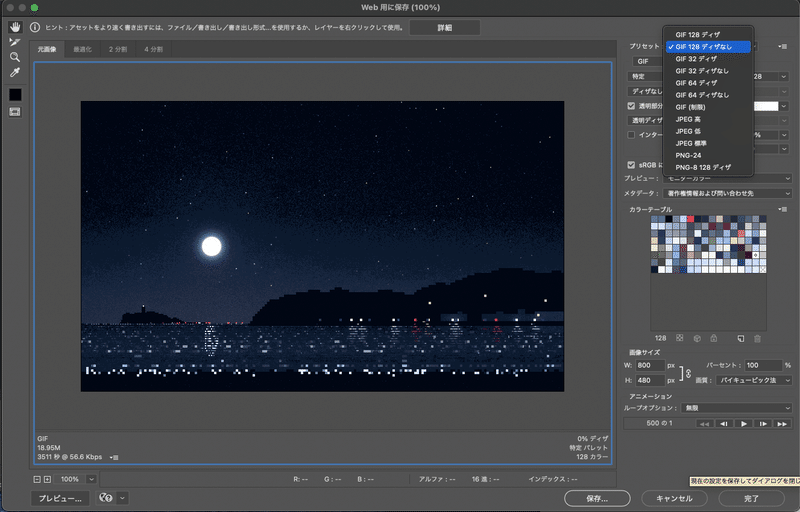
Task: Click the 完了 button
Action: [x=752, y=498]
